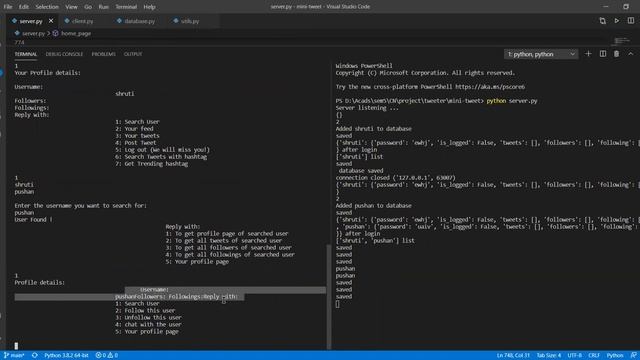This screenshot has width=640, height=360.
Task: Run Python file with play icon
Action: tap(617, 21)
